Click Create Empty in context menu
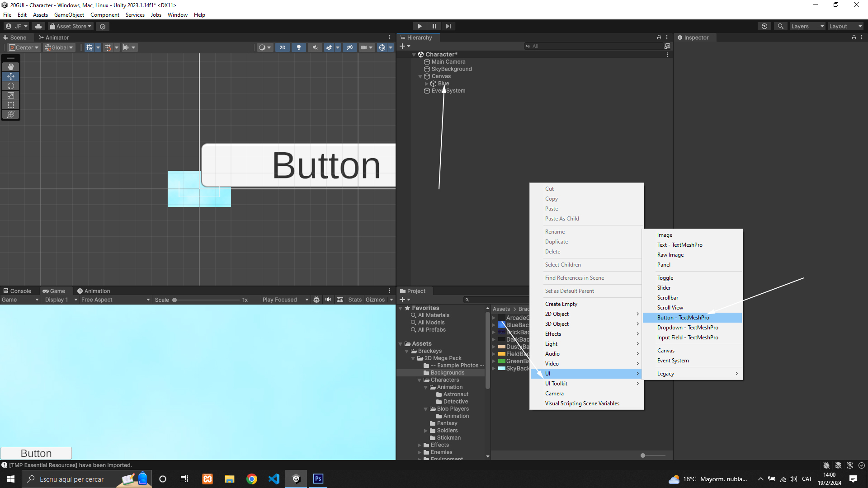The image size is (868, 488). tap(561, 304)
